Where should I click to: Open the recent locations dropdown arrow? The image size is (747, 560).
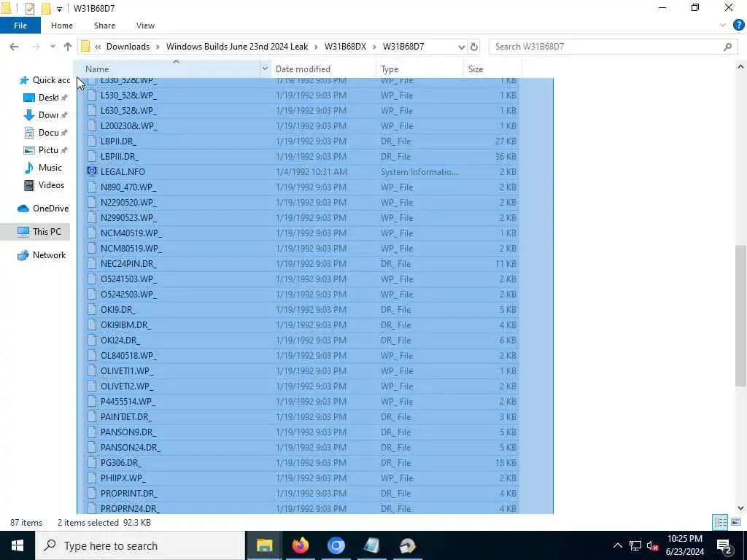click(53, 47)
